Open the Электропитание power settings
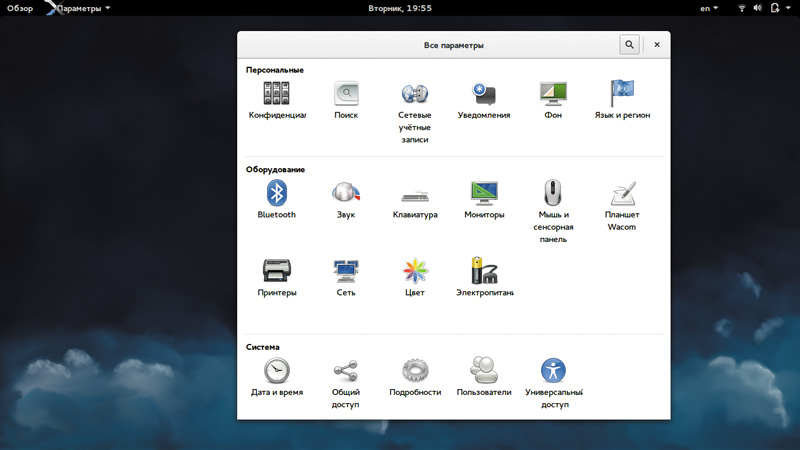This screenshot has width=800, height=450. [484, 278]
